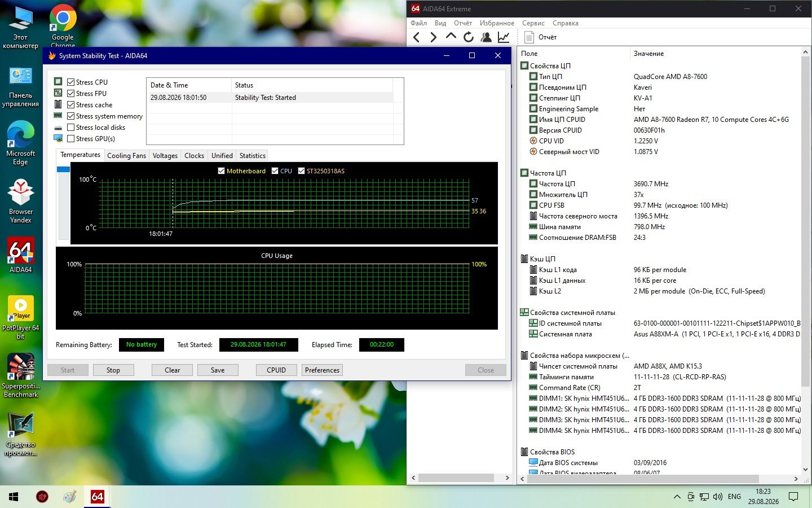Open the Statistics tab

coord(253,156)
